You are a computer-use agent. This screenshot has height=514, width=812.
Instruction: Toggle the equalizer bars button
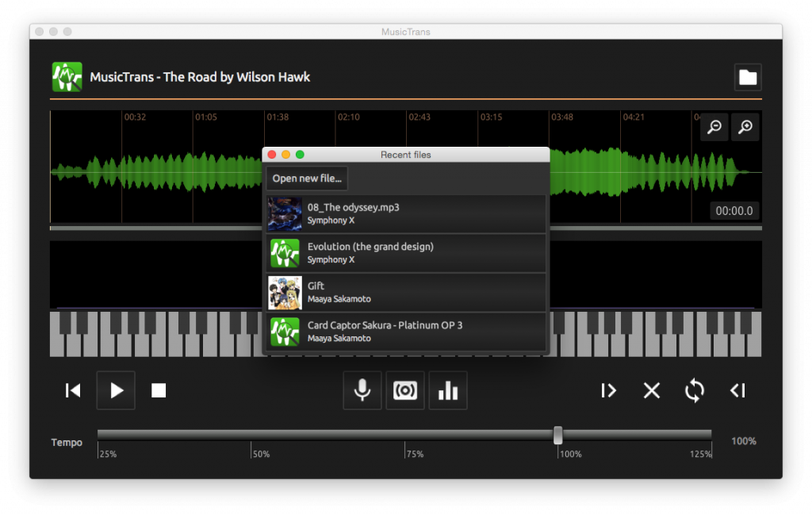448,390
